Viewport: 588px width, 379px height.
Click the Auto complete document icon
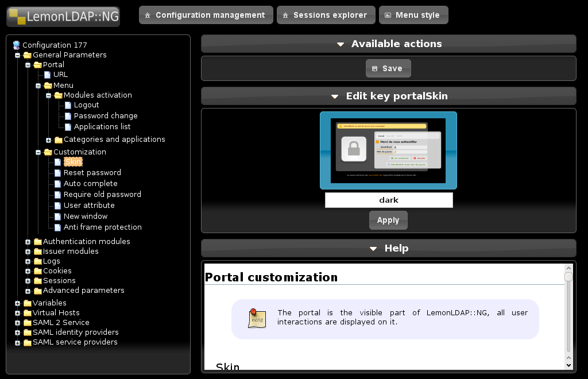tap(58, 184)
